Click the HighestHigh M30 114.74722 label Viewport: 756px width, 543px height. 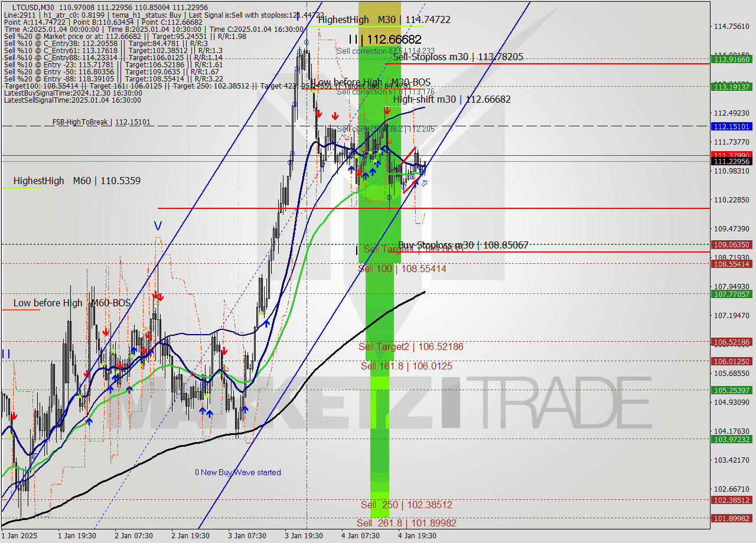(x=384, y=19)
